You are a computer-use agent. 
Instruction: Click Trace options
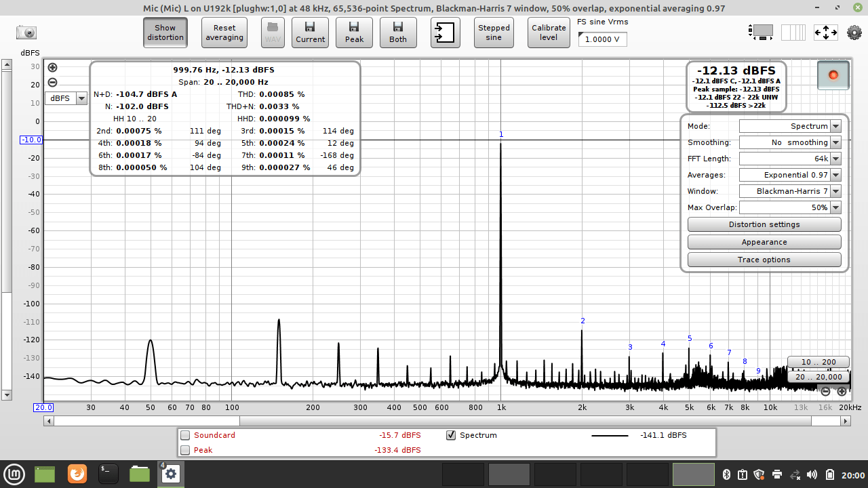pos(764,260)
